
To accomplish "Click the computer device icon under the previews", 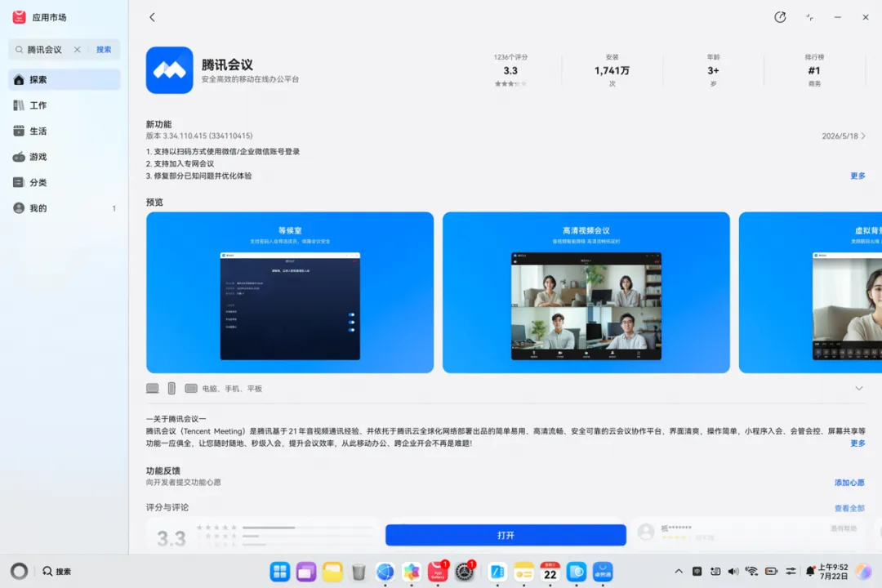I will [x=153, y=388].
